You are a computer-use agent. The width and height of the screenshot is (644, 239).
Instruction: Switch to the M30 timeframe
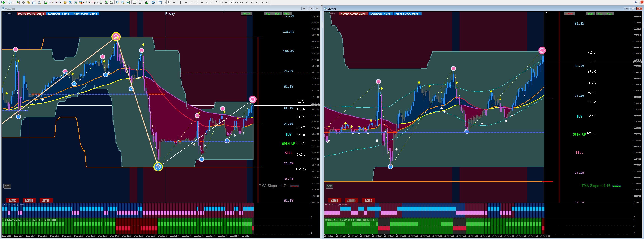(241, 2)
